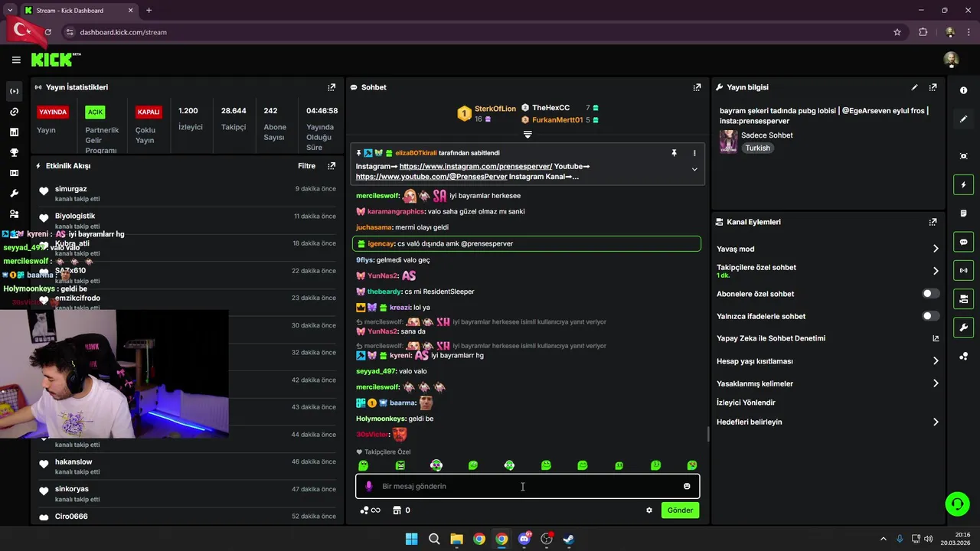
Task: Open the emoji picker in chat input
Action: pos(687,486)
